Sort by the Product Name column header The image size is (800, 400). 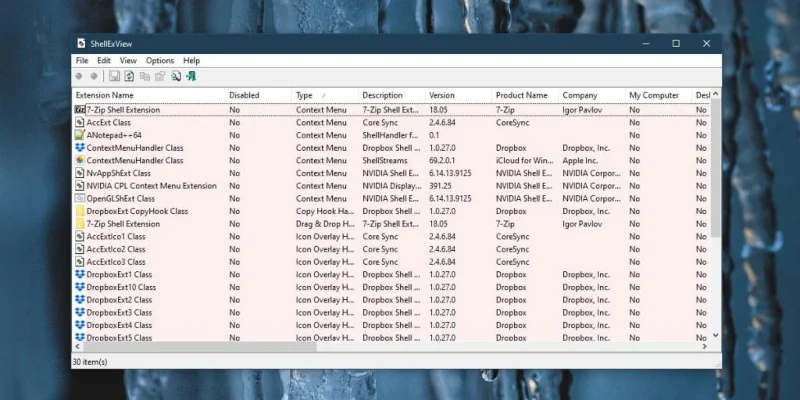click(525, 95)
